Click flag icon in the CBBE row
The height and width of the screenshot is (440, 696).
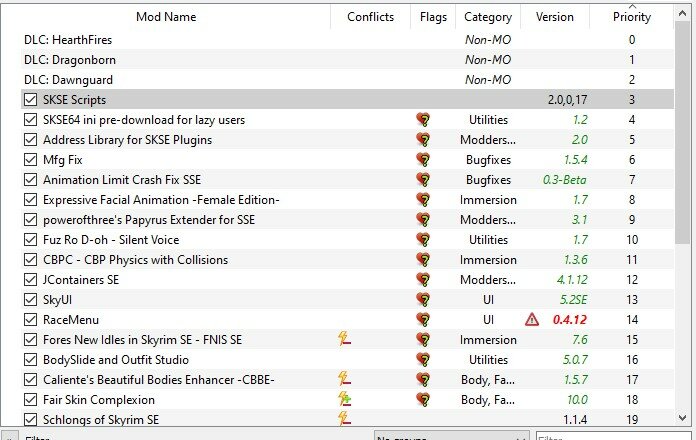pos(424,380)
